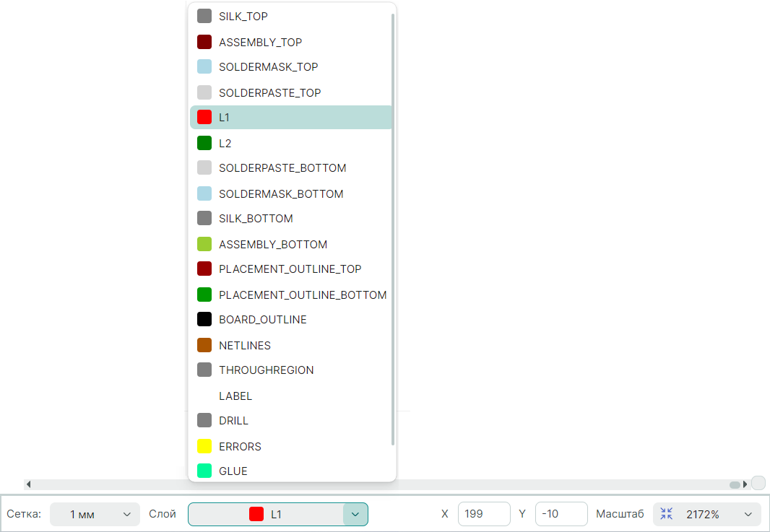Select THROUGHREGION layer

pos(290,370)
